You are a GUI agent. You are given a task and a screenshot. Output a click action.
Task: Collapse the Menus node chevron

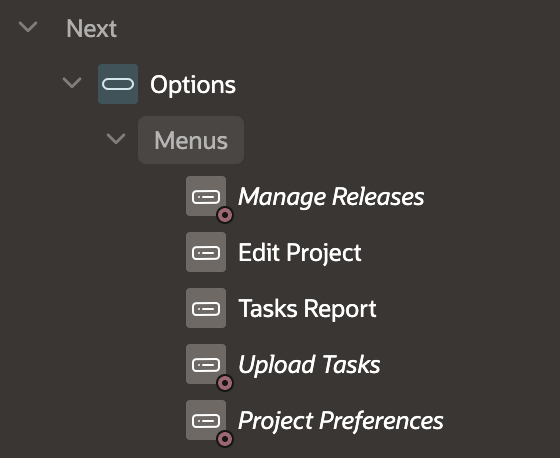[116, 139]
